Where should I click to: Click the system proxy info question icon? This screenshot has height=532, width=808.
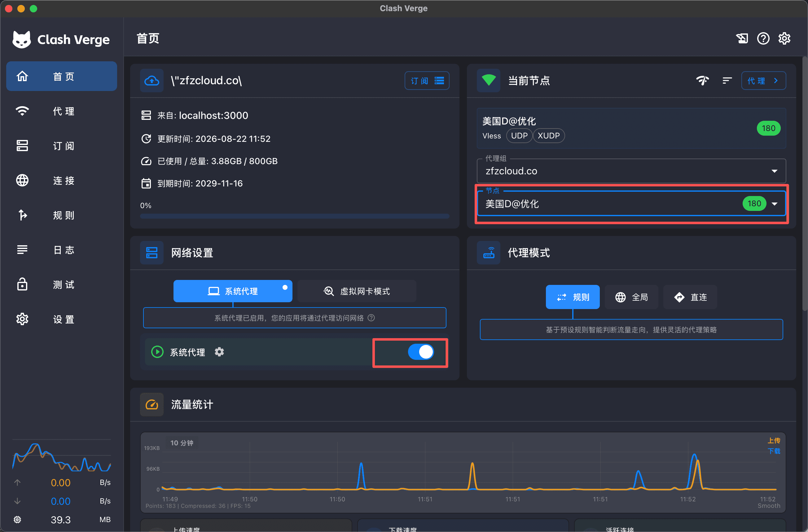[371, 318]
